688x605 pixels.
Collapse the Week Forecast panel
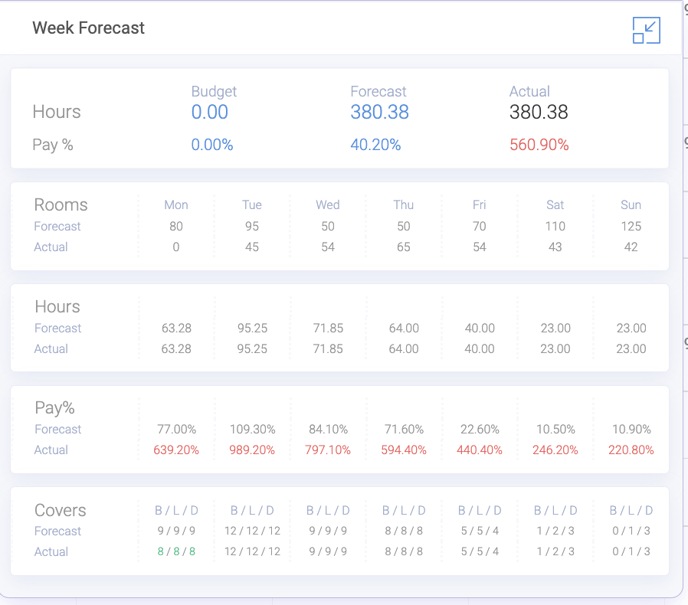point(646,30)
